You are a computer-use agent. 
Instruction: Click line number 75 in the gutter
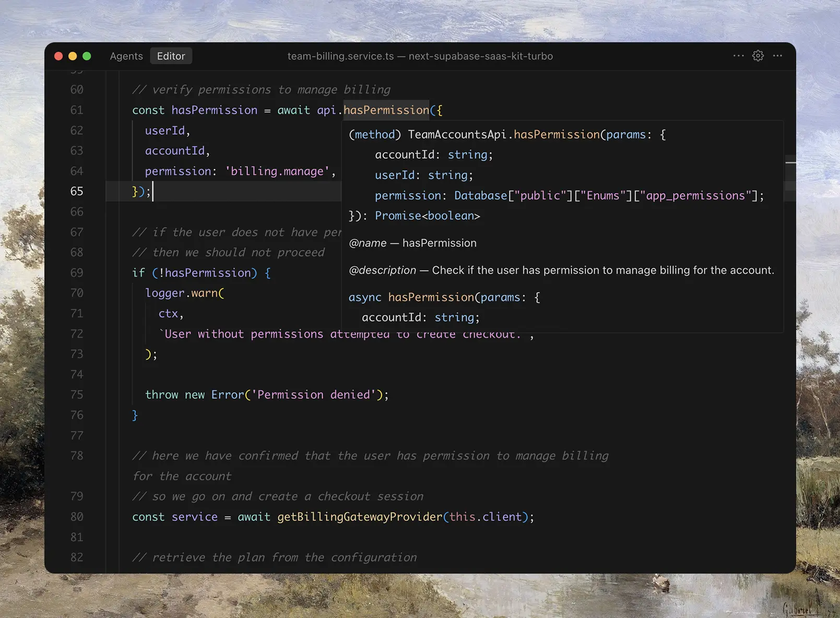(77, 395)
